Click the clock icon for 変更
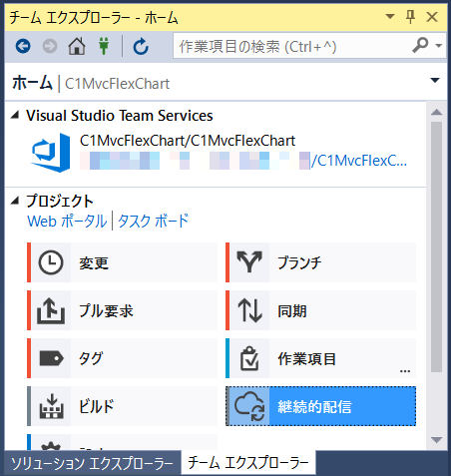Image resolution: width=451 pixels, height=476 pixels. 51,262
